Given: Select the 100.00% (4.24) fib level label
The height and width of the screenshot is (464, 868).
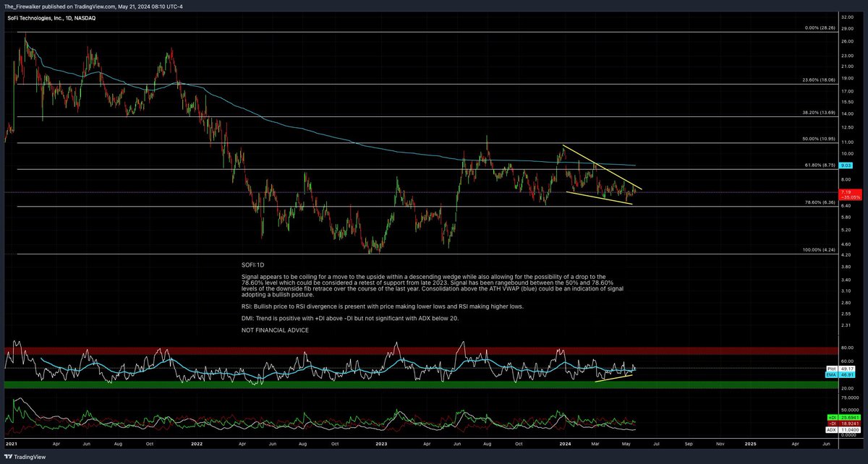Looking at the screenshot, I should click(x=819, y=250).
